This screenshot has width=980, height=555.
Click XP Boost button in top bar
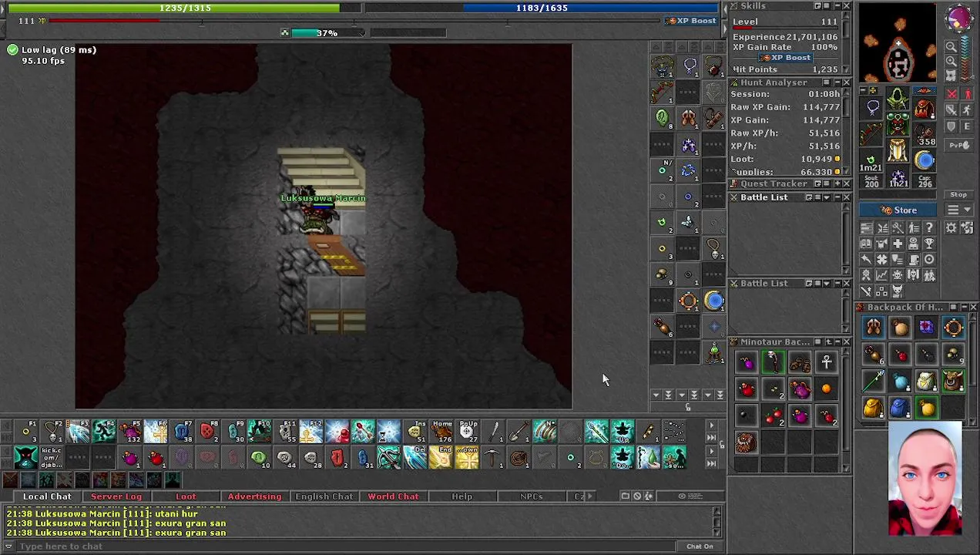tap(691, 21)
